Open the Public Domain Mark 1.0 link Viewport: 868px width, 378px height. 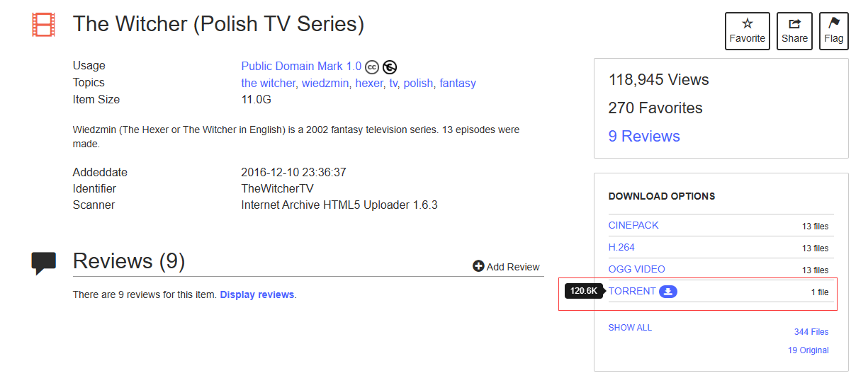point(301,66)
